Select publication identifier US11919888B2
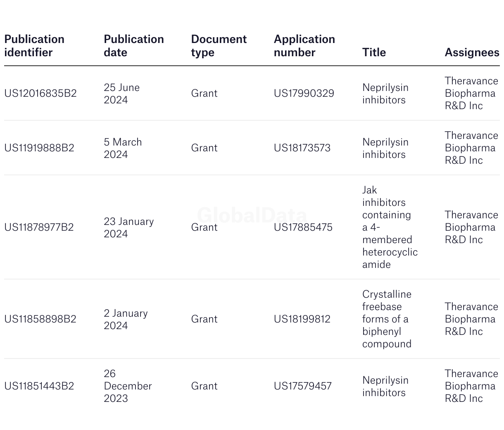The width and height of the screenshot is (504, 430). pos(39,148)
